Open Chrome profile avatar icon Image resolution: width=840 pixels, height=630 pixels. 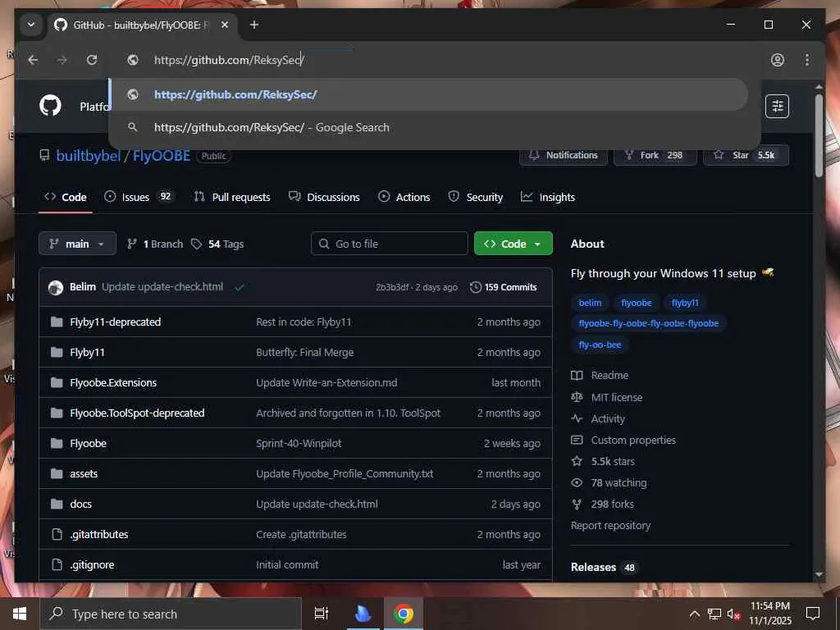coord(778,60)
